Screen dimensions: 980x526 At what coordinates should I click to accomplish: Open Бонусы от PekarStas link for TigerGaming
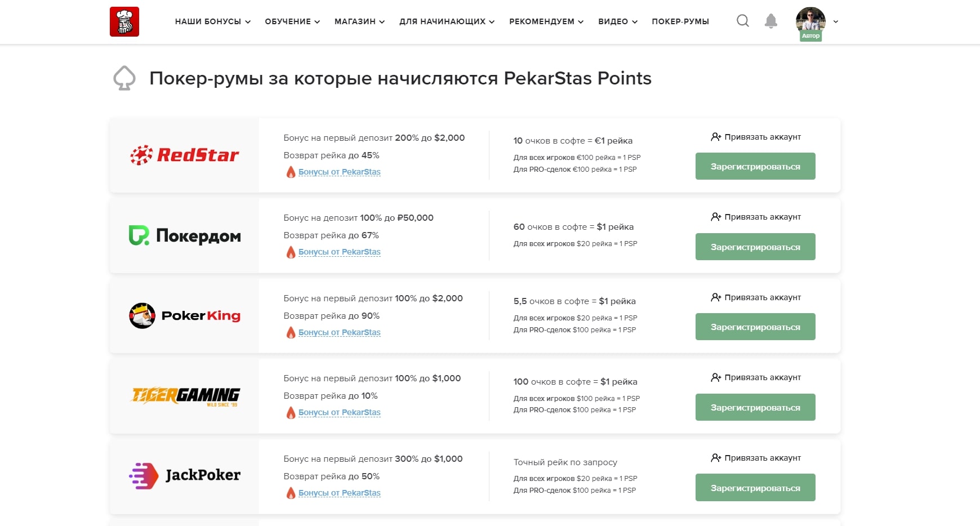point(340,412)
